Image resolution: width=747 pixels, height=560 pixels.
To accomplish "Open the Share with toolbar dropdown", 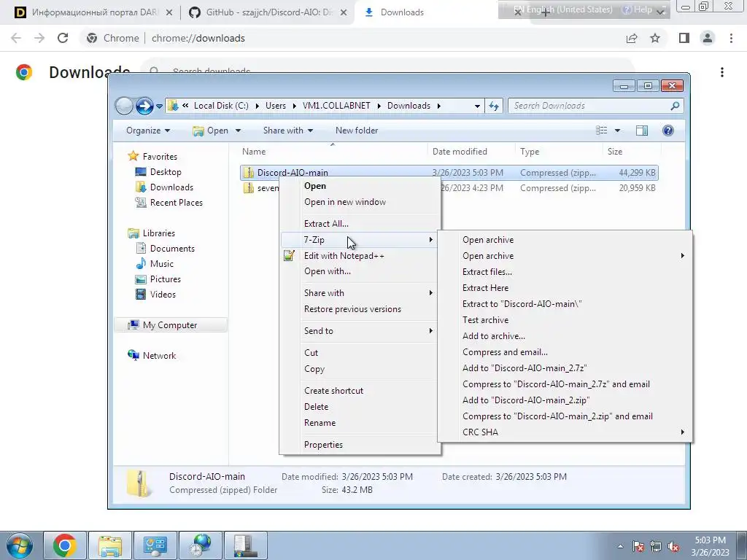I will click(287, 131).
